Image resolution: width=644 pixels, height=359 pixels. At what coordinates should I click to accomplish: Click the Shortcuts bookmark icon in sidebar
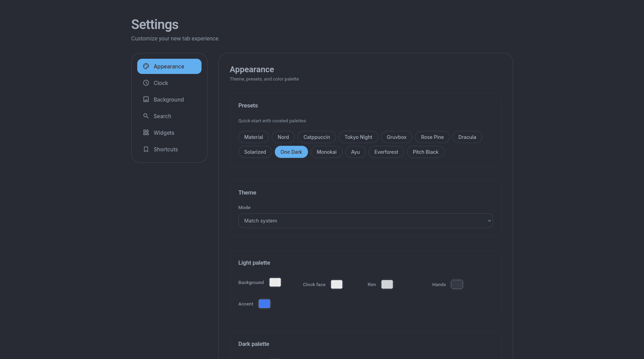(x=146, y=149)
